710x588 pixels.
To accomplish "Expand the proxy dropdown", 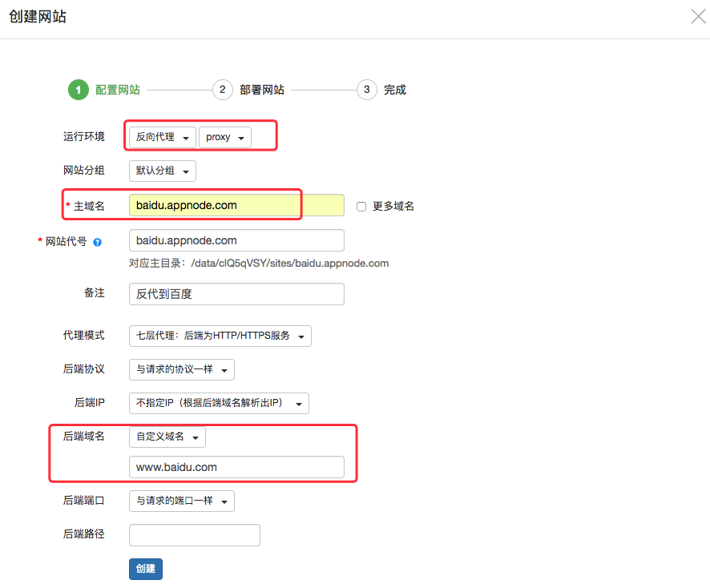I will tap(224, 137).
